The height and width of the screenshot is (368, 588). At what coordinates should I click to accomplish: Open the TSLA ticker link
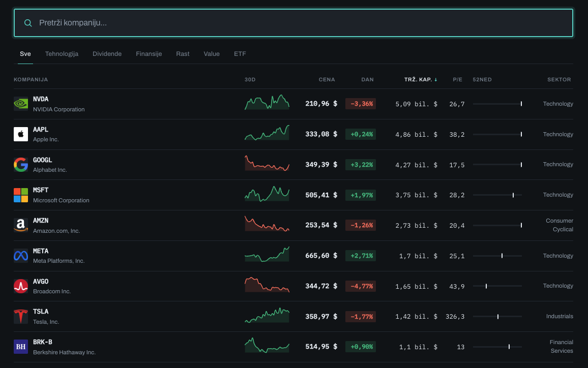[x=41, y=312]
